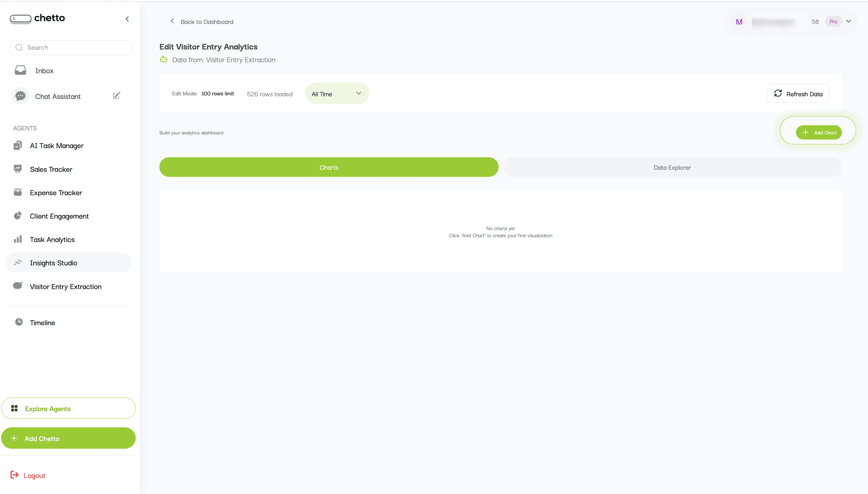Click the Add Chart button
This screenshot has width=868, height=494.
point(819,133)
